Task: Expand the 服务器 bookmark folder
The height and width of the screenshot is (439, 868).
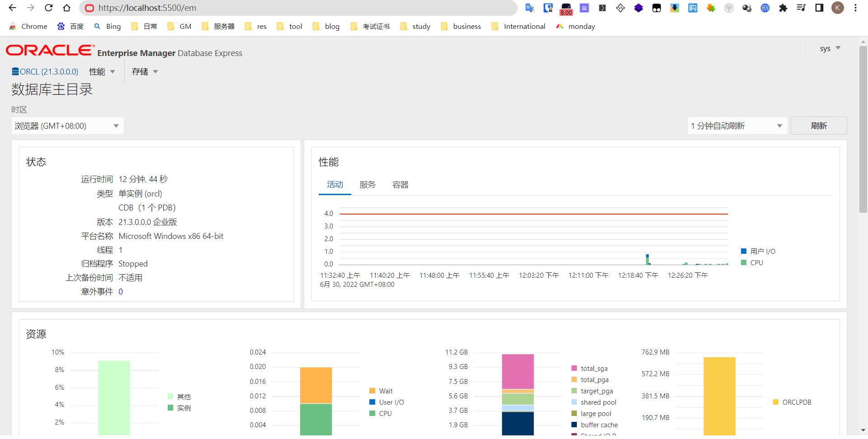Action: point(218,27)
